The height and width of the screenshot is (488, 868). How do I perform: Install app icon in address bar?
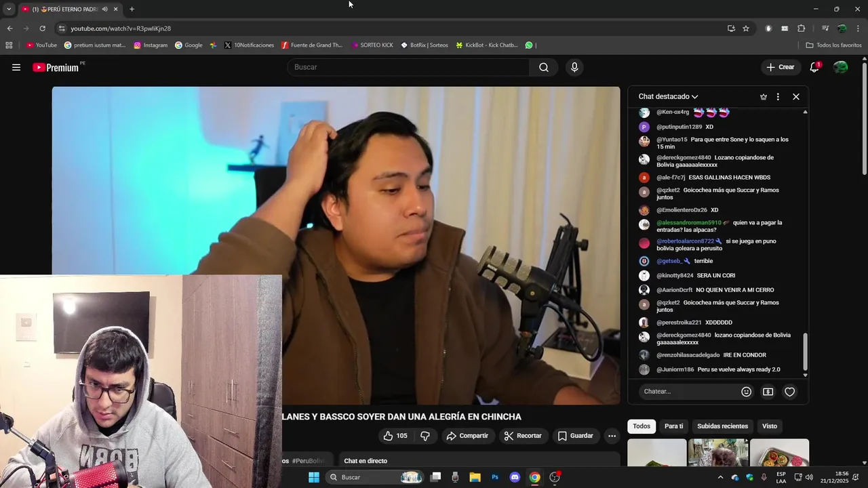[x=731, y=28]
